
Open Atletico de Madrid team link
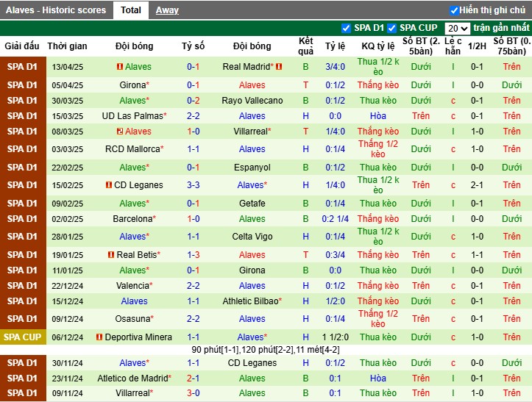coord(134,378)
